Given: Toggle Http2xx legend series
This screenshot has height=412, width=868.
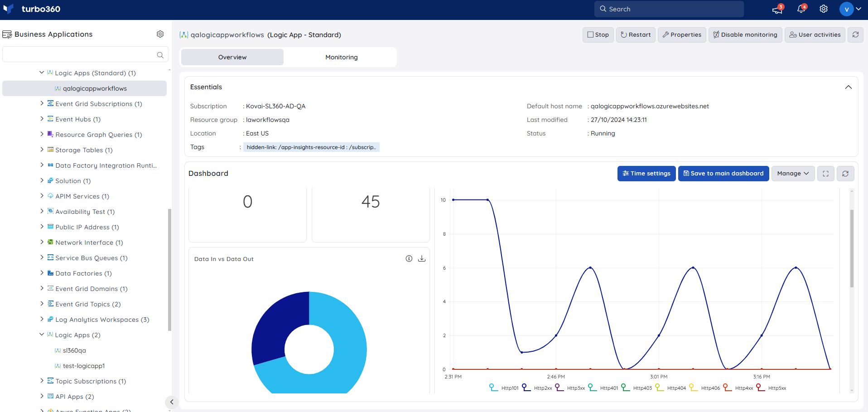Looking at the screenshot, I should point(537,388).
